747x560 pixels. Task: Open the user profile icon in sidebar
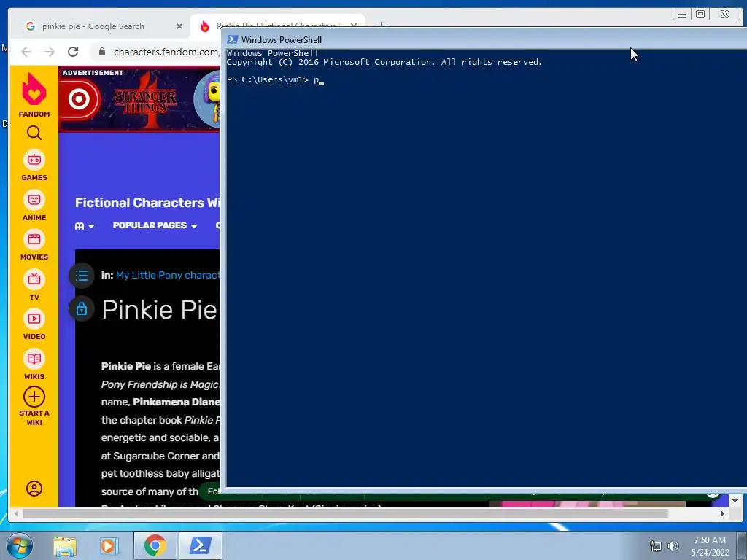pyautogui.click(x=34, y=489)
